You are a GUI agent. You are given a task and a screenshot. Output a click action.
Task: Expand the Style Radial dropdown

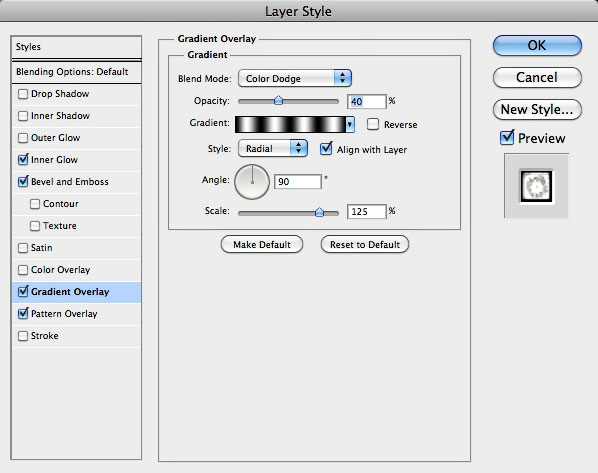click(x=273, y=148)
